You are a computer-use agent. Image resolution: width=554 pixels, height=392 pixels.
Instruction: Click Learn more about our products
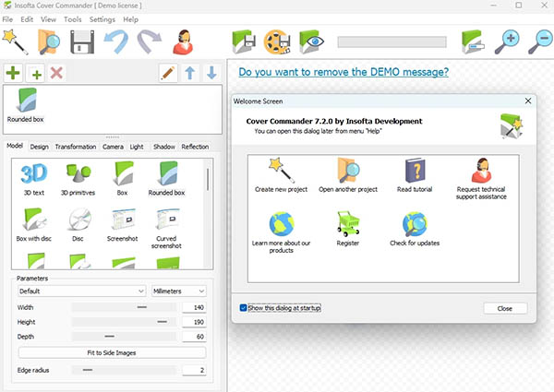(x=282, y=232)
